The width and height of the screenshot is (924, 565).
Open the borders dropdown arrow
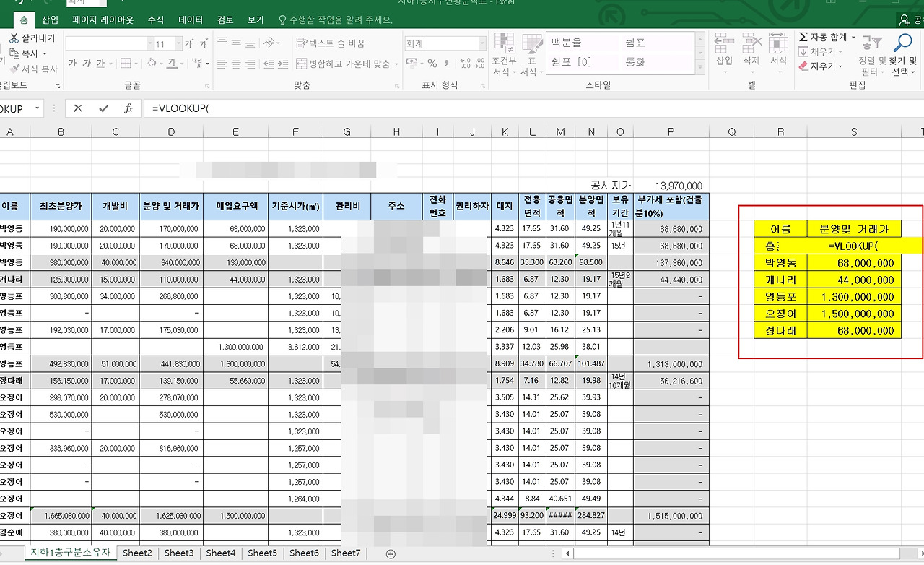(x=136, y=64)
